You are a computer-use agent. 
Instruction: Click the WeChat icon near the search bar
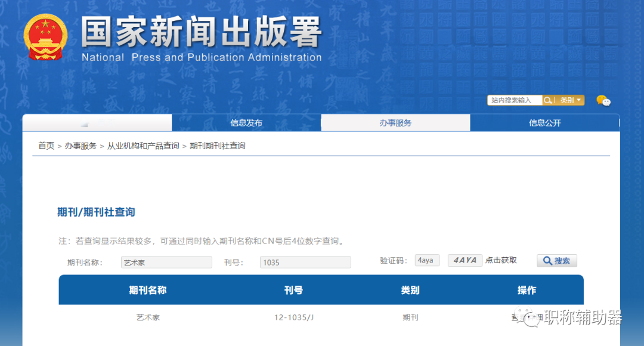pyautogui.click(x=603, y=101)
